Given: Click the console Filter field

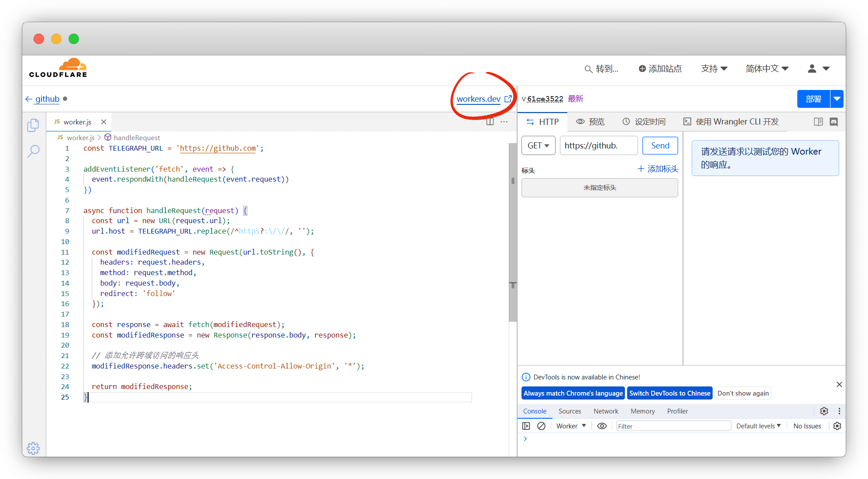Looking at the screenshot, I should point(673,426).
